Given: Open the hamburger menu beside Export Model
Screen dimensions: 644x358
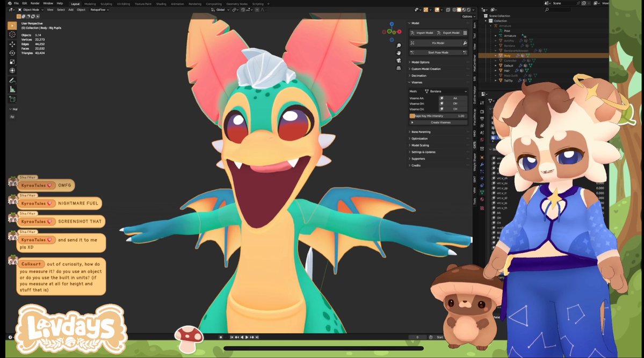Looking at the screenshot, I should (x=465, y=33).
